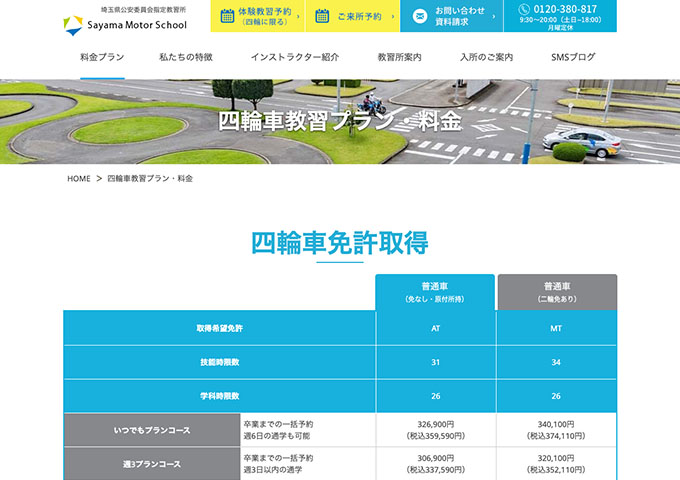The image size is (680, 480).
Task: Click the price 340,100円 cell
Action: click(556, 430)
